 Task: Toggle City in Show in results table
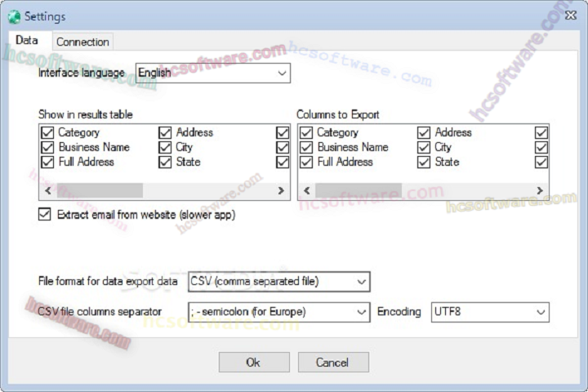165,147
